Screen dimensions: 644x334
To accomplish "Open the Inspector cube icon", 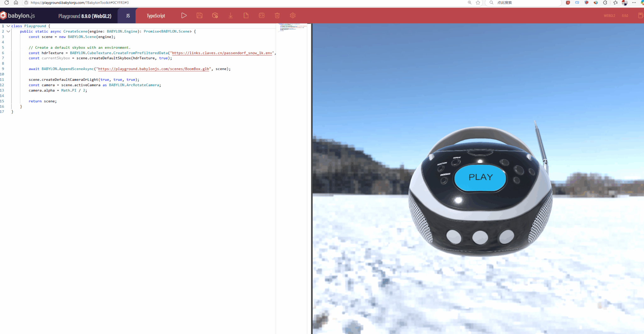I will click(215, 15).
